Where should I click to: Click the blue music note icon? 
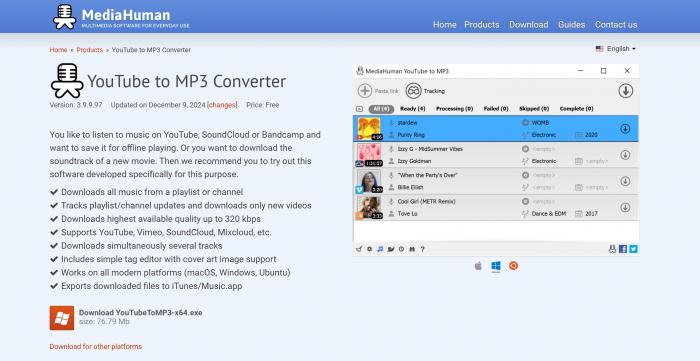(x=380, y=249)
